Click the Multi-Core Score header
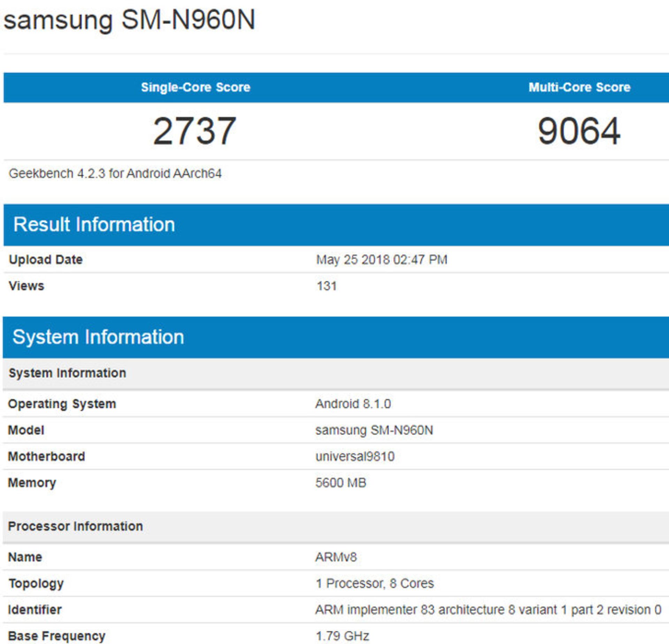Viewport: 669px width, 644px height. tap(579, 87)
